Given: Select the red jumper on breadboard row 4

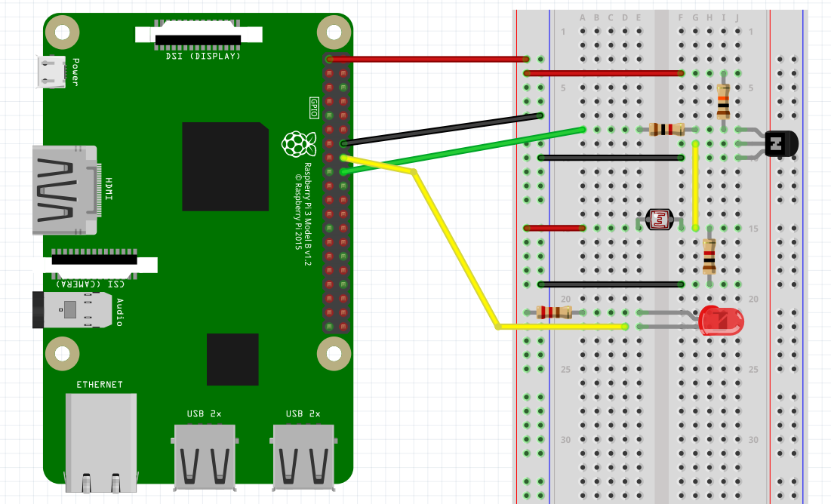Looking at the screenshot, I should (604, 73).
